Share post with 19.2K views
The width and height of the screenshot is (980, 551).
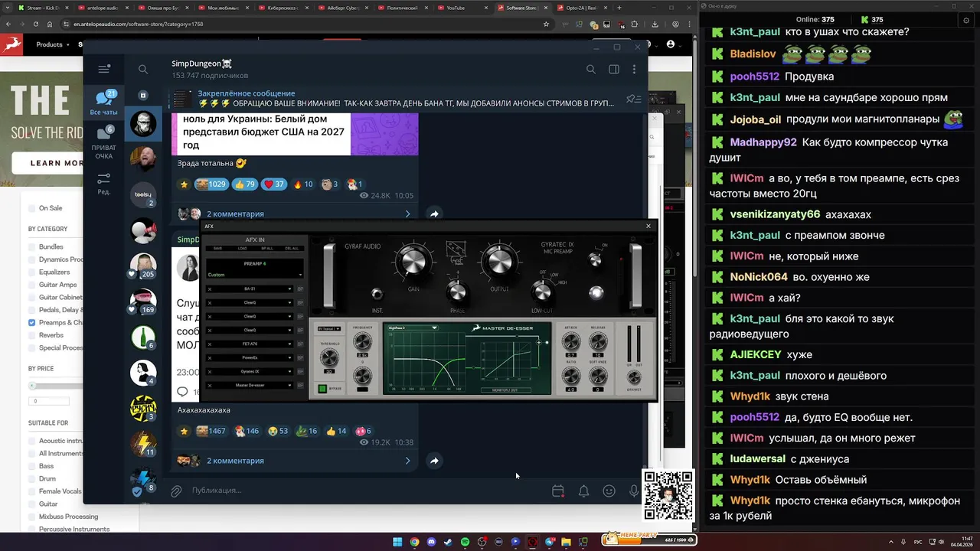[x=434, y=461]
